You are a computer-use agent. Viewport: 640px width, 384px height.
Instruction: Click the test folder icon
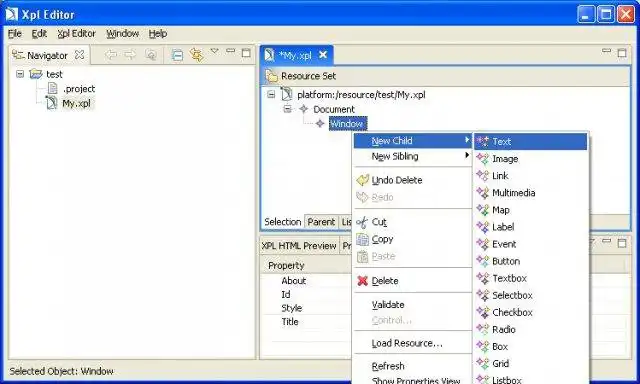pyautogui.click(x=36, y=74)
